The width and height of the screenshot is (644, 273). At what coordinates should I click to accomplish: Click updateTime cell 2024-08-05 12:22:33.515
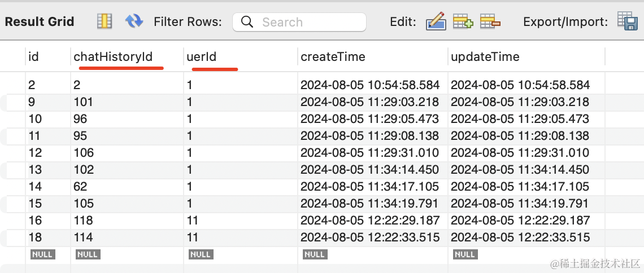click(x=520, y=237)
